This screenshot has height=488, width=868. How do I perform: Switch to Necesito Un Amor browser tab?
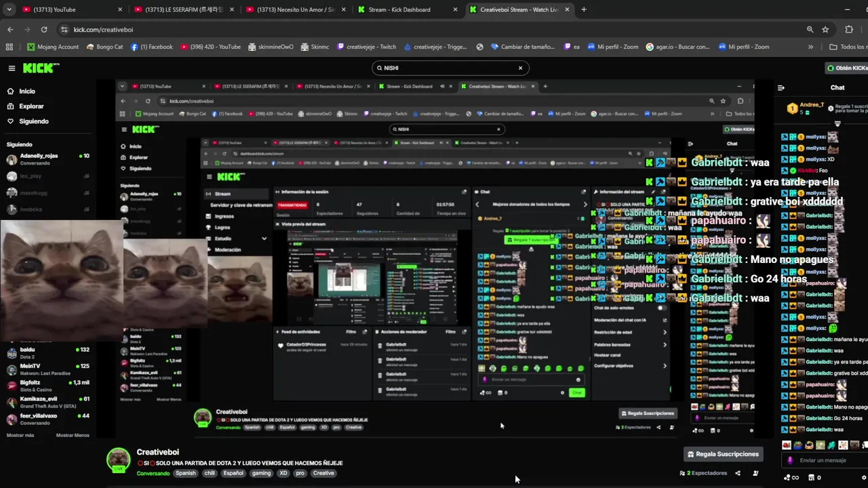pyautogui.click(x=296, y=9)
